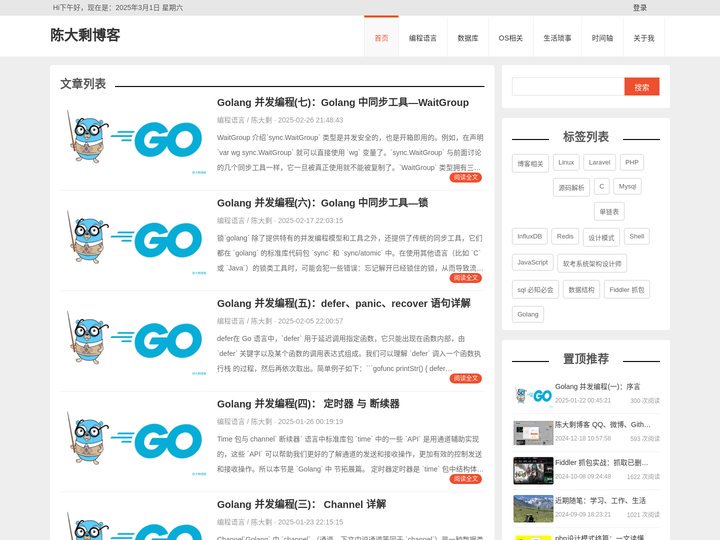Focus the search input field
This screenshot has width=720, height=540.
click(x=568, y=87)
